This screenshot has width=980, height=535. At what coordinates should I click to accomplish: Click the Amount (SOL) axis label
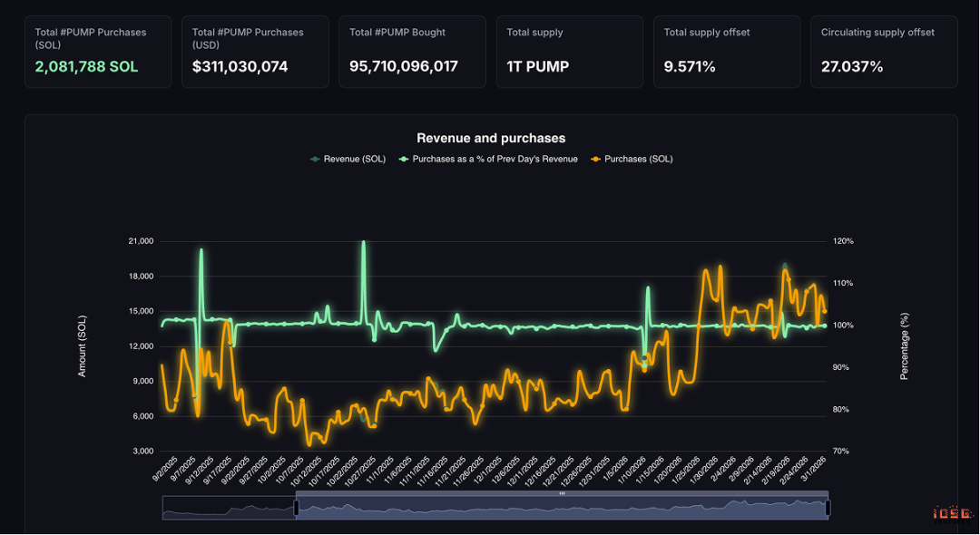click(x=82, y=345)
